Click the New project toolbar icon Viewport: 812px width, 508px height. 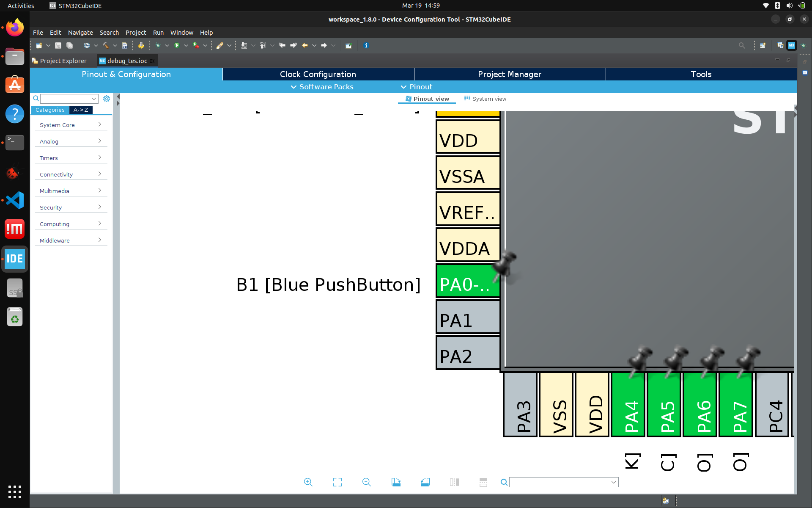39,45
